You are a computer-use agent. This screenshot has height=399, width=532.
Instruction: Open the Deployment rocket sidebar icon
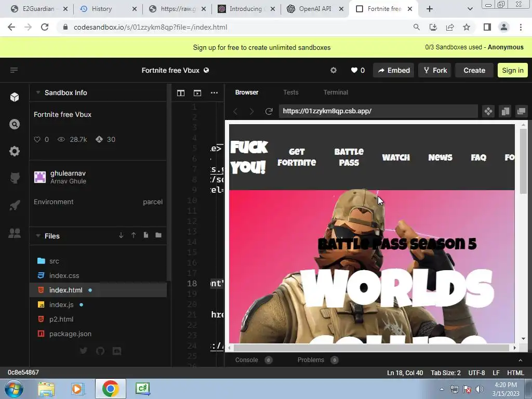(x=14, y=205)
